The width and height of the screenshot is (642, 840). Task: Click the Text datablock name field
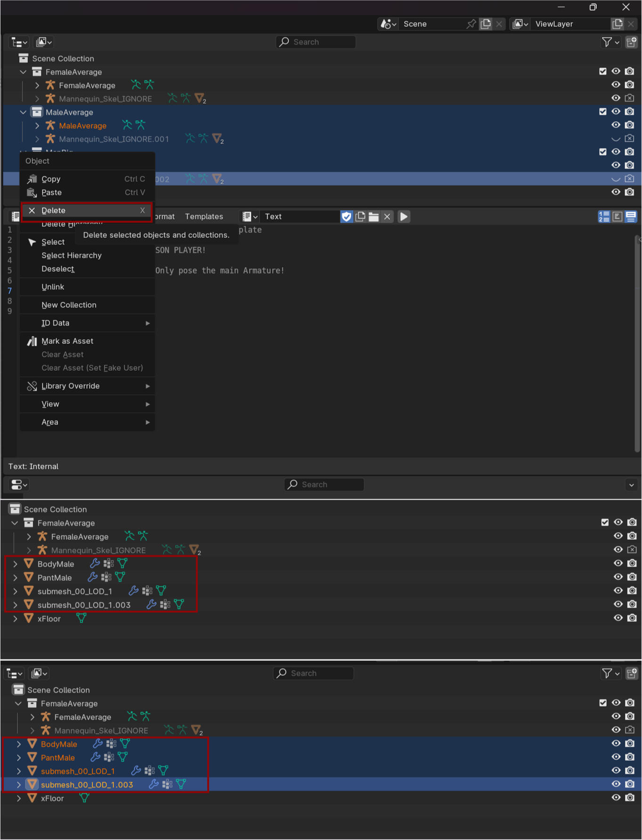[x=299, y=216]
